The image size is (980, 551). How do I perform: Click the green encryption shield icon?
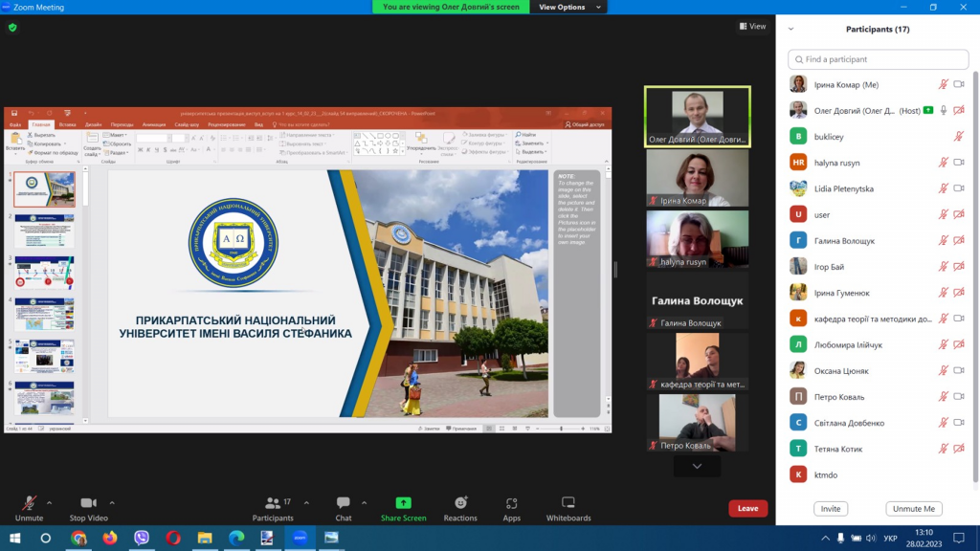(x=12, y=28)
